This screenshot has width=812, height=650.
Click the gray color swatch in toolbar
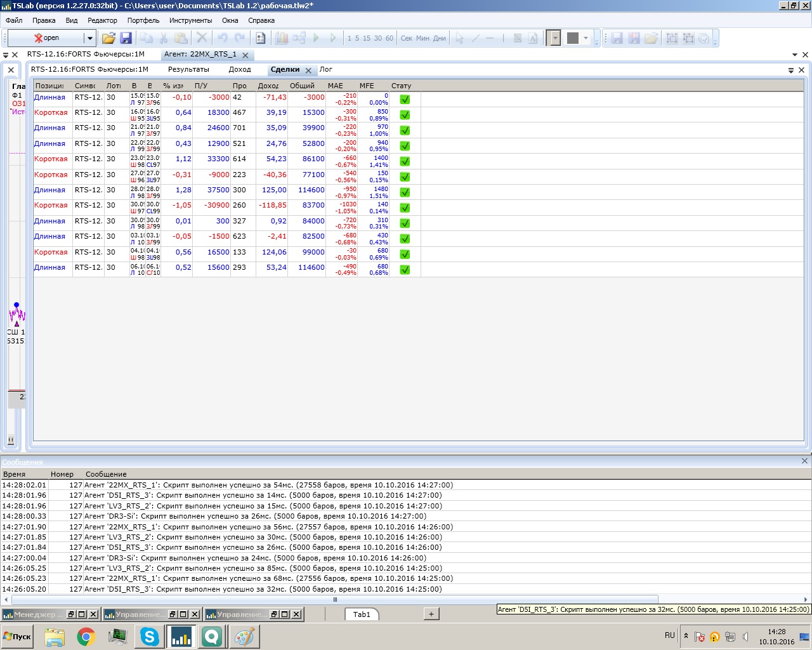pyautogui.click(x=573, y=38)
